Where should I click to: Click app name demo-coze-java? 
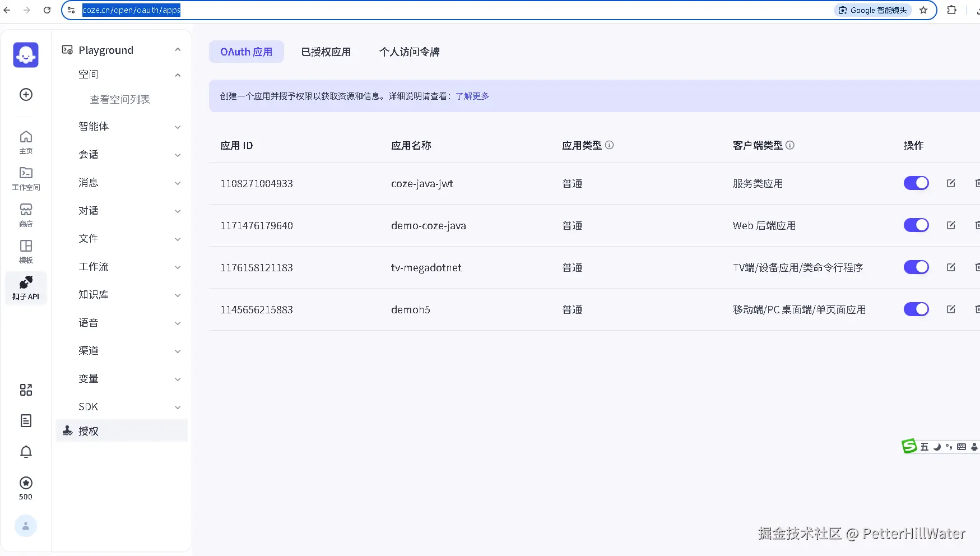tap(429, 226)
